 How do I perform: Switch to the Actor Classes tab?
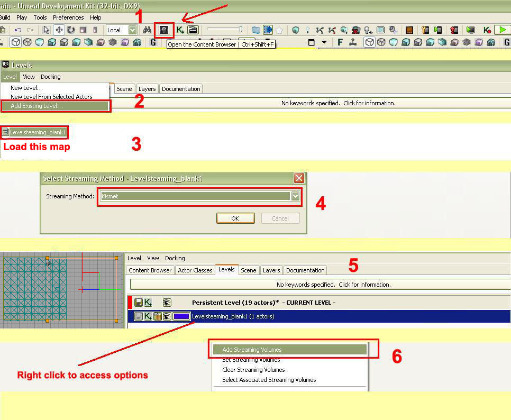pyautogui.click(x=195, y=270)
